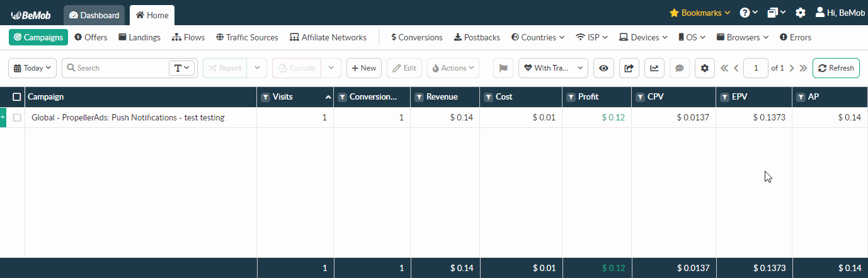Check the select-all header checkbox
The image size is (868, 278).
click(17, 97)
